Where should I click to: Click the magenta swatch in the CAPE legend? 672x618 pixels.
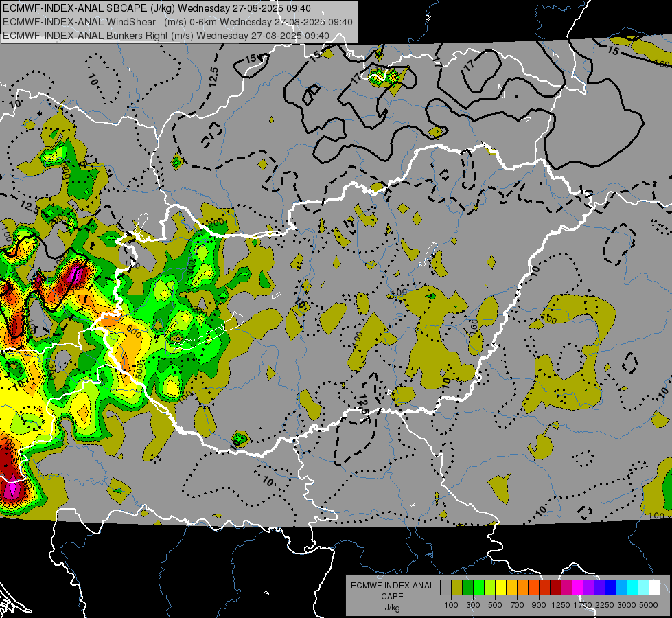[x=578, y=588]
